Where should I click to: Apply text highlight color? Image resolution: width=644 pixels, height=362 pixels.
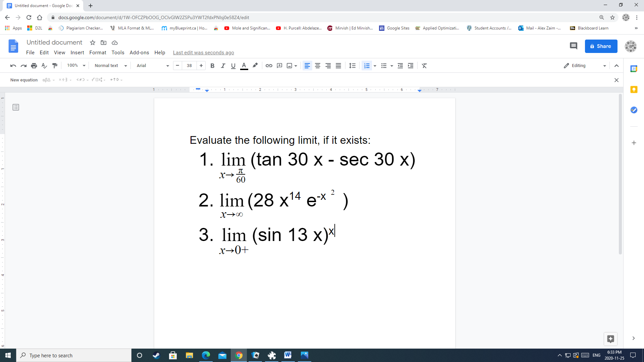tap(255, 65)
